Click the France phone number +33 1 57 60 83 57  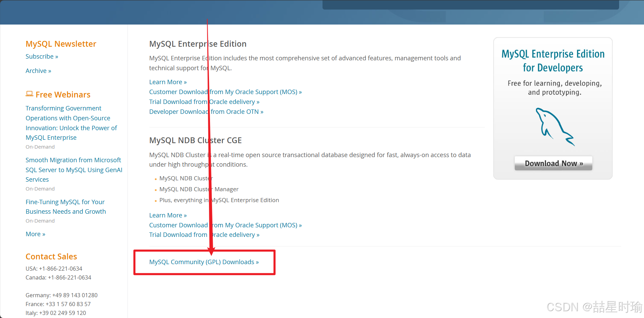click(x=68, y=304)
